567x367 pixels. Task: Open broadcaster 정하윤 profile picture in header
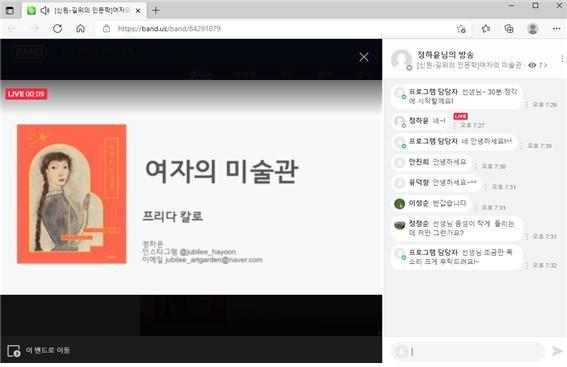click(x=401, y=60)
